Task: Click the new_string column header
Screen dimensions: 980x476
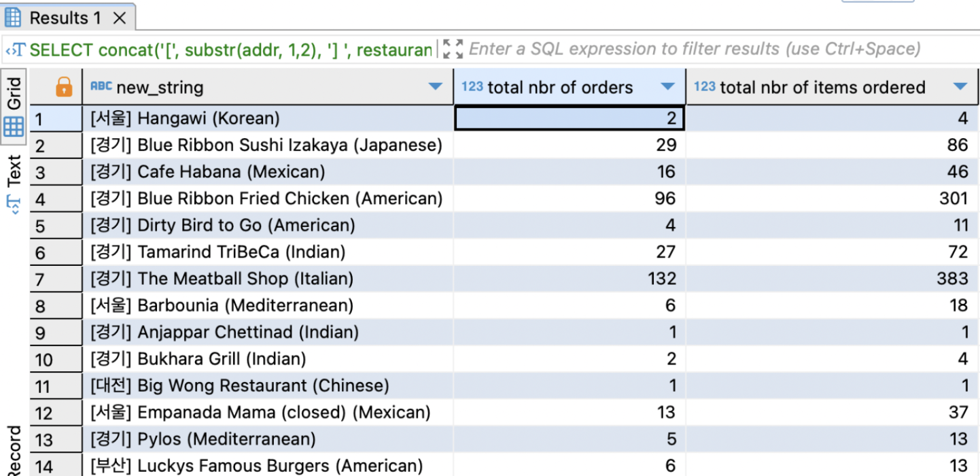Action: 268,87
